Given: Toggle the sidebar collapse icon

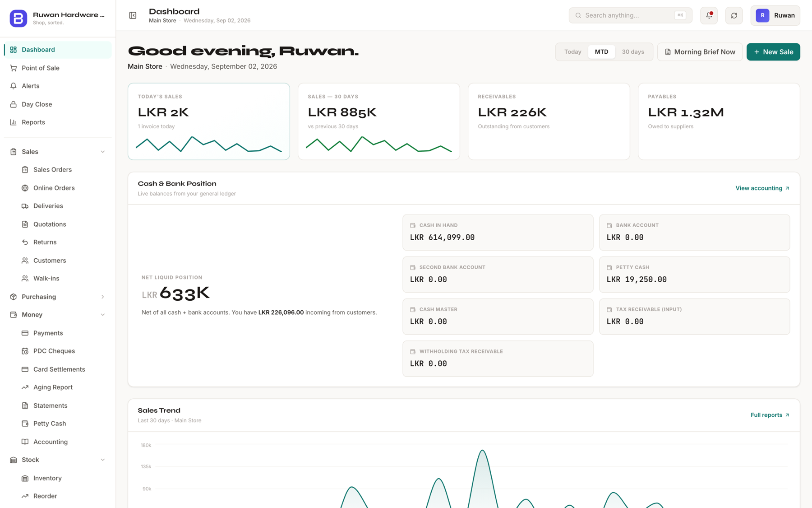Looking at the screenshot, I should [x=133, y=15].
